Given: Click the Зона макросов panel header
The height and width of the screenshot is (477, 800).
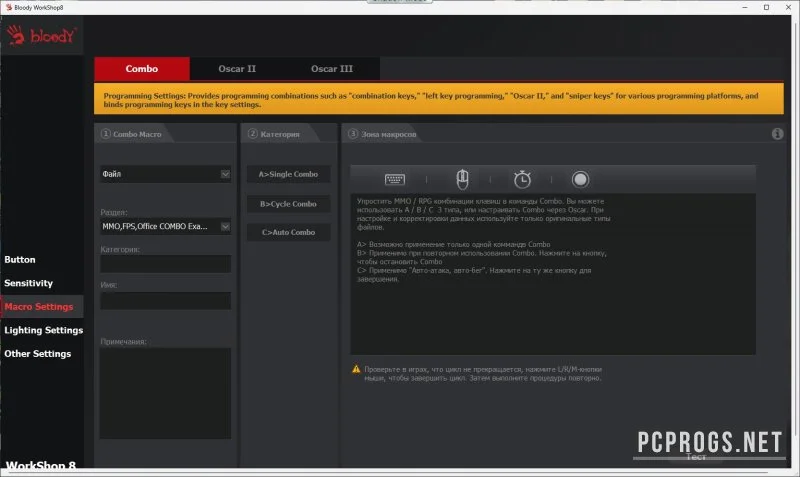Looking at the screenshot, I should click(383, 134).
